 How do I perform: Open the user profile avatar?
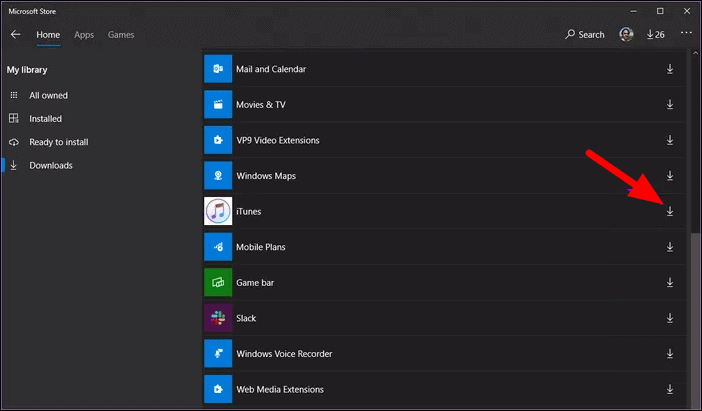click(626, 34)
